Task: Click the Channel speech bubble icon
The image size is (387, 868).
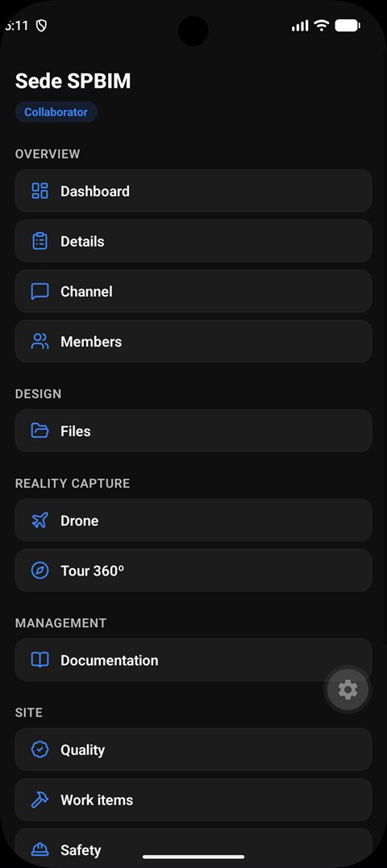Action: click(x=40, y=291)
